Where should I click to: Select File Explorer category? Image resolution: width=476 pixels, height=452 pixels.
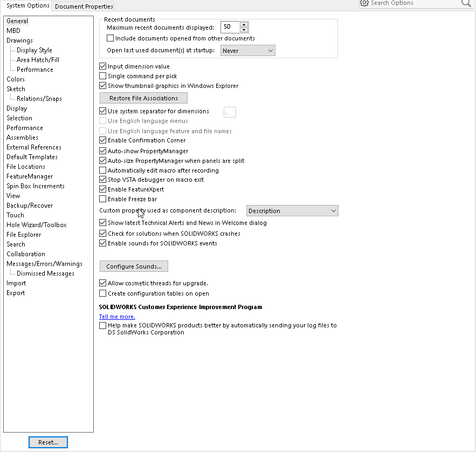[24, 235]
